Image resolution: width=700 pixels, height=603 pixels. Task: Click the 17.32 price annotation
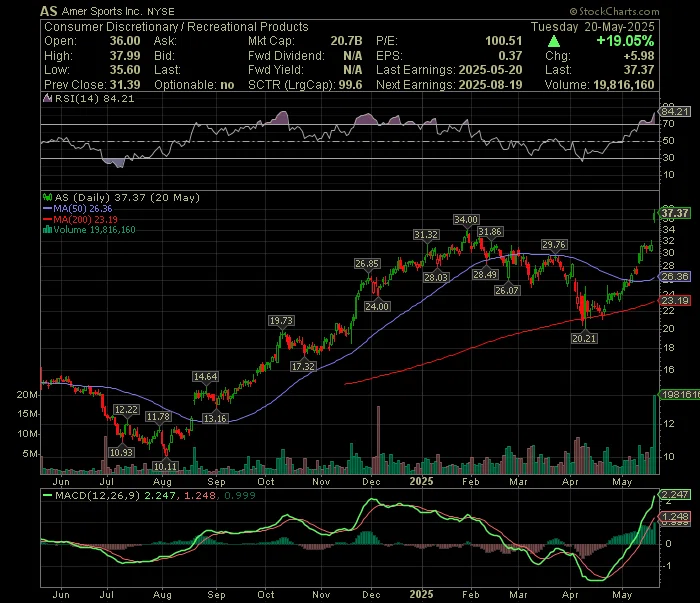(x=303, y=366)
